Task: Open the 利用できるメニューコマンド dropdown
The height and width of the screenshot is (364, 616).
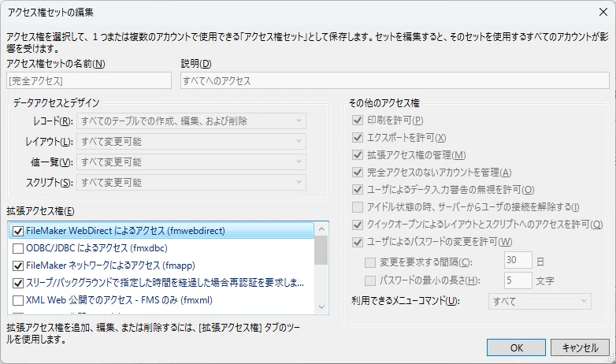Action: tap(540, 302)
